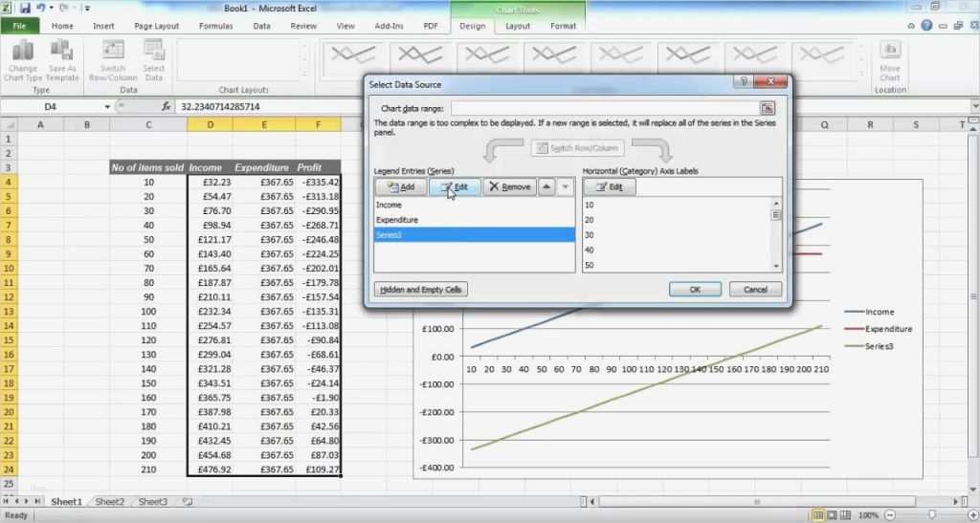The image size is (980, 523).
Task: Click the Sheet1 worksheet tab
Action: [x=66, y=501]
